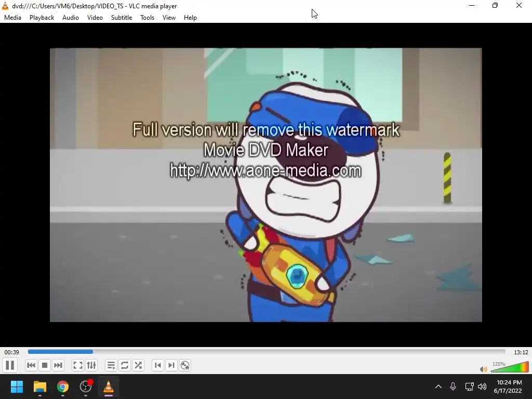532x399 pixels.
Task: Open the Tools menu
Action: coord(147,18)
